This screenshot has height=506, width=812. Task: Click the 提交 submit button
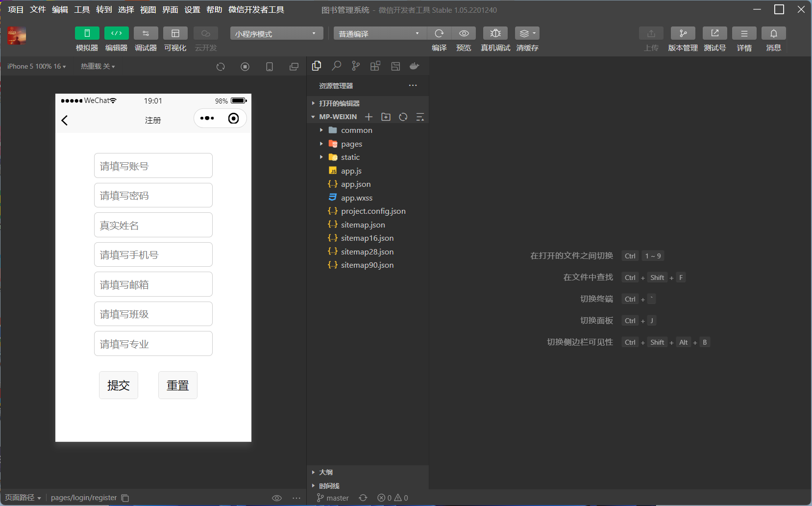[119, 385]
